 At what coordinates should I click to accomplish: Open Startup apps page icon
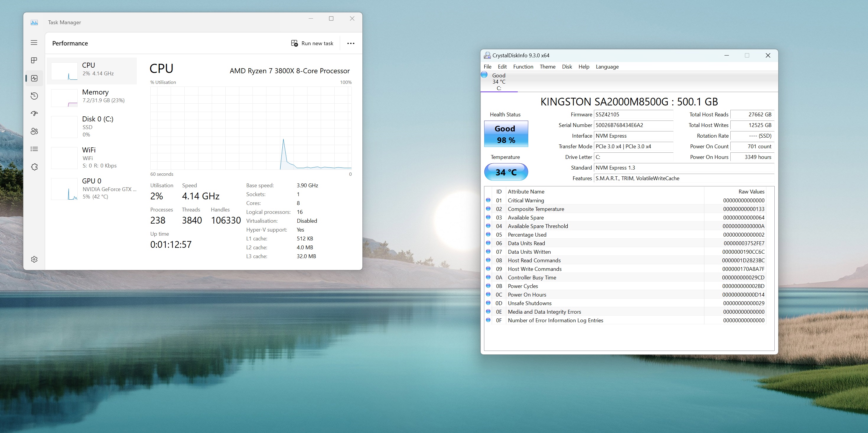34,113
